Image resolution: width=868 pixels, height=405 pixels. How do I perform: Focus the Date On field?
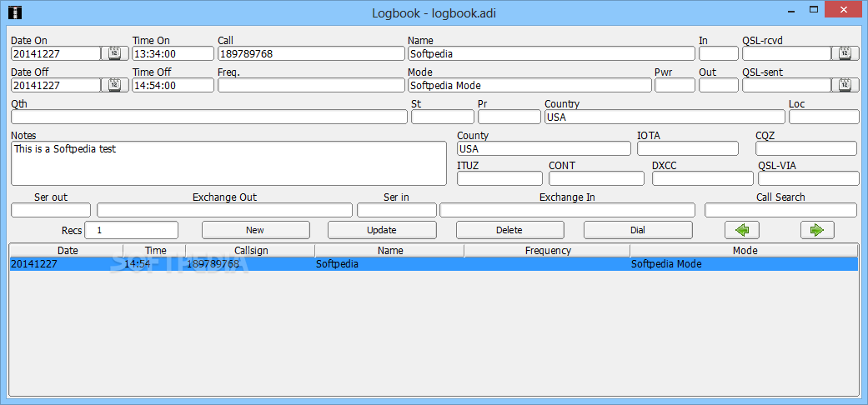[x=56, y=53]
